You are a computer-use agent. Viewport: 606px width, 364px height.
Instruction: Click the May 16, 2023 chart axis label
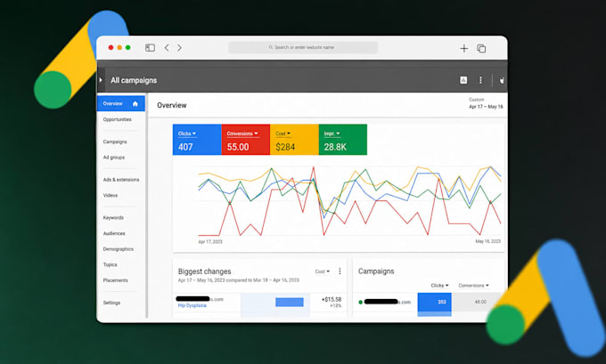coord(487,241)
